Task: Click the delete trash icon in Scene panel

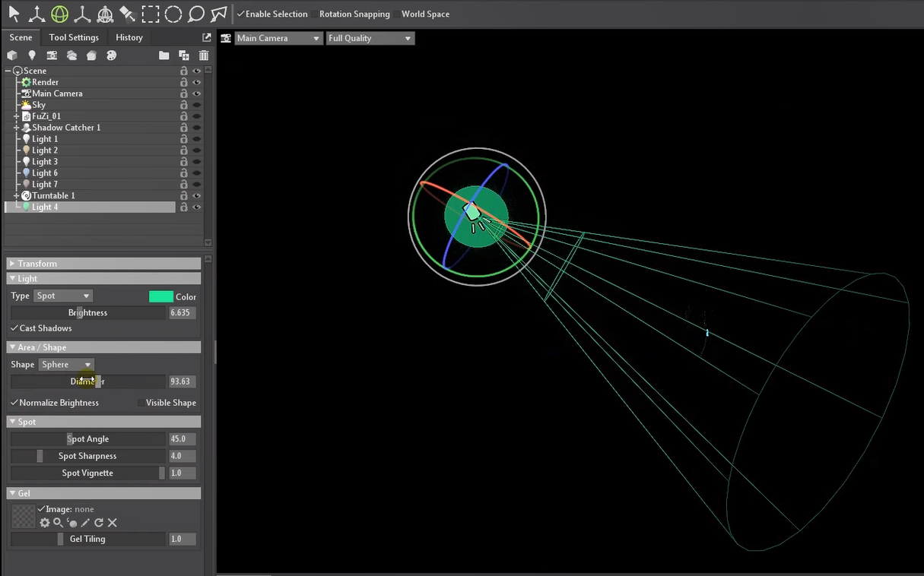Action: coord(204,55)
